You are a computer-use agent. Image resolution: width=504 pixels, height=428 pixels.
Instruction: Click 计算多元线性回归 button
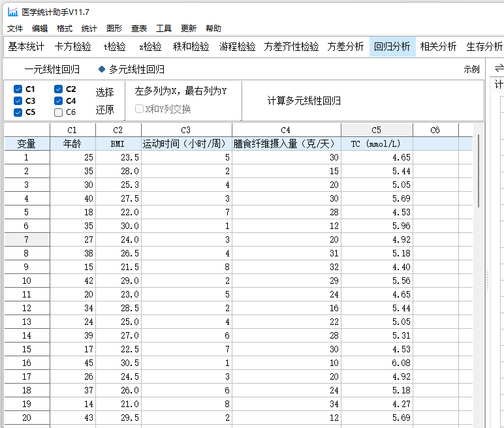click(x=304, y=101)
